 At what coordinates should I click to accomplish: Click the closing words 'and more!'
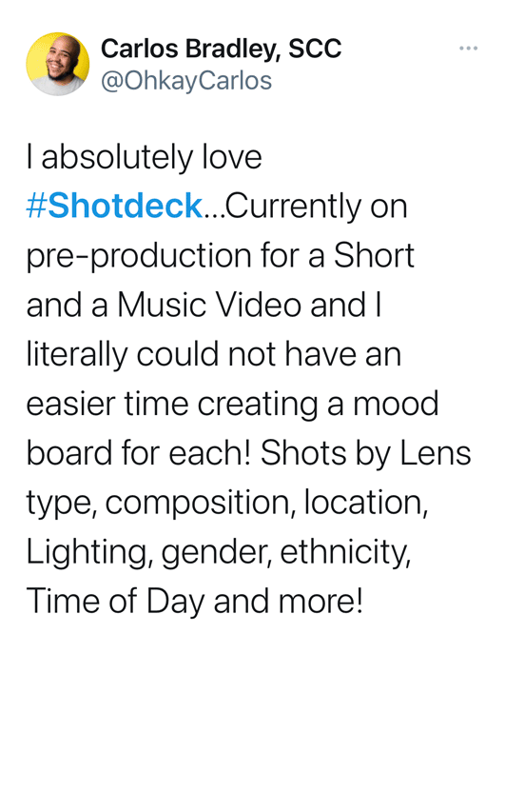click(x=288, y=602)
